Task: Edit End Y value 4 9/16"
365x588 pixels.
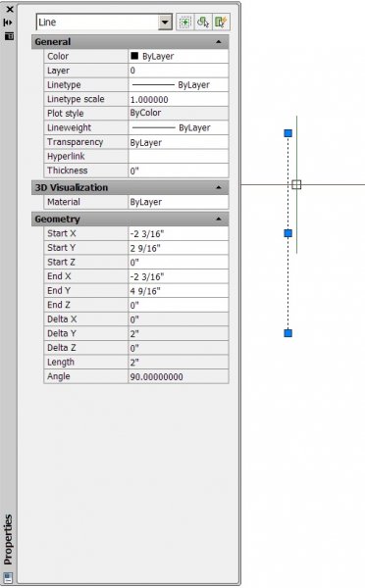Action: (x=179, y=291)
